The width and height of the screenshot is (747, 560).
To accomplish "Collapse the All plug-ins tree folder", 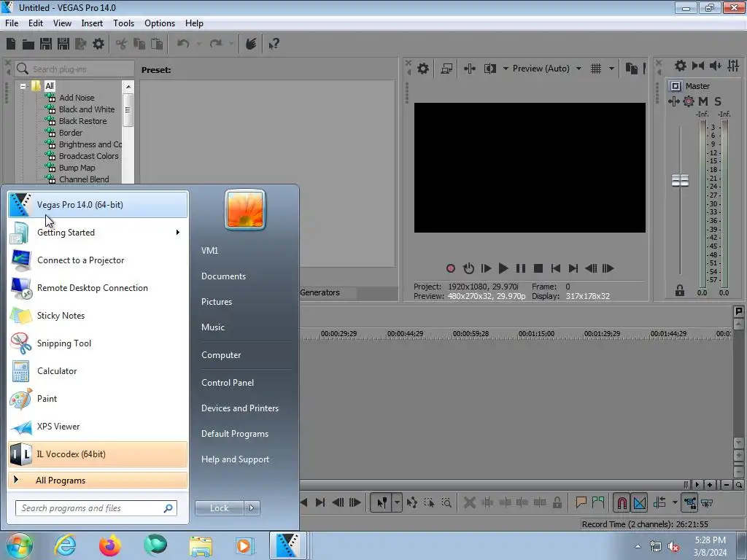I will (x=23, y=86).
